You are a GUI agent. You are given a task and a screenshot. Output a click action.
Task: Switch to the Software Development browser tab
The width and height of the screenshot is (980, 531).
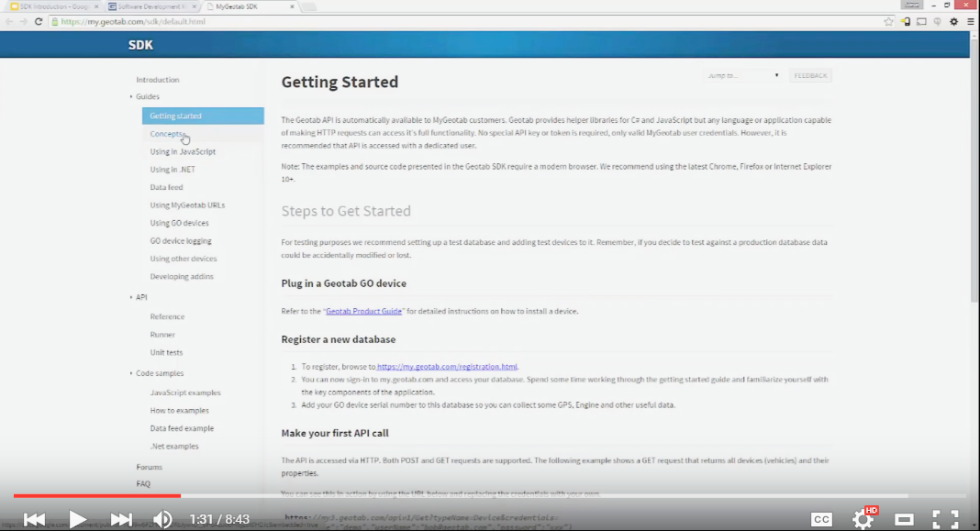[x=152, y=6]
